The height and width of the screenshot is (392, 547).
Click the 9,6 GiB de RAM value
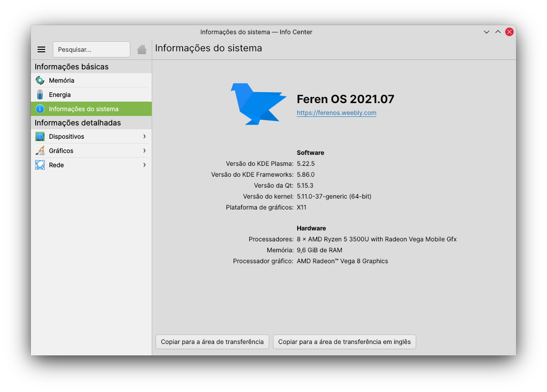[x=320, y=250]
